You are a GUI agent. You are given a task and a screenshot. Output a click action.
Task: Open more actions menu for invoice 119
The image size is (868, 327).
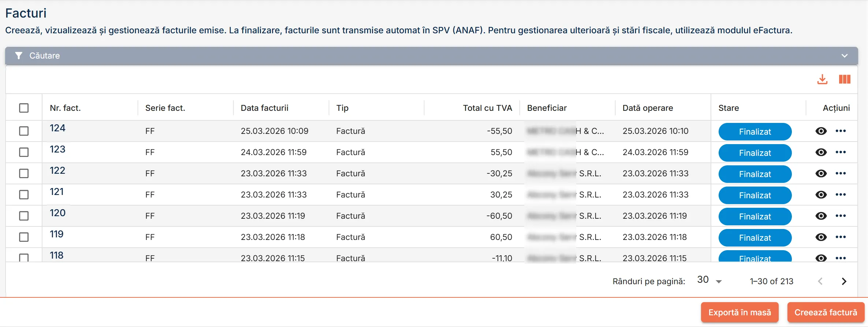pos(841,237)
